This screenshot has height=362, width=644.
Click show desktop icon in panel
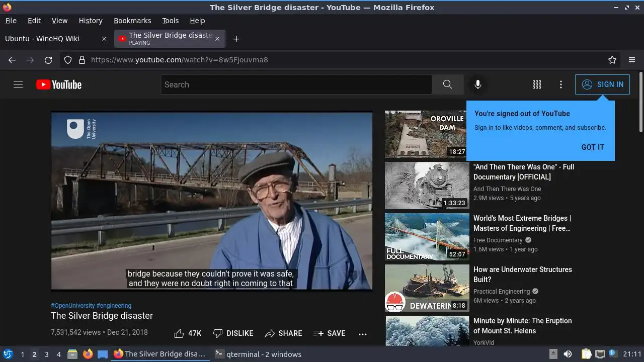[103, 354]
